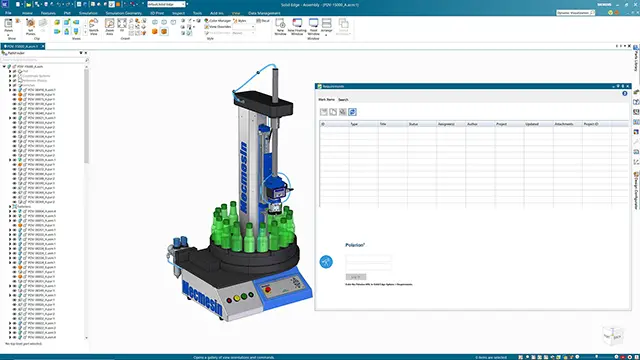640x360 pixels.
Task: Click the Zoom Area tool in ribbon
Action: click(109, 27)
